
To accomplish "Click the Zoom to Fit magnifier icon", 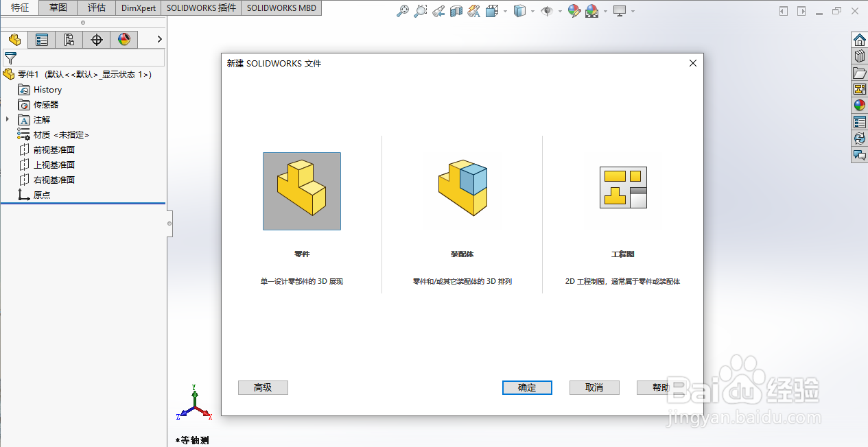I will point(403,11).
